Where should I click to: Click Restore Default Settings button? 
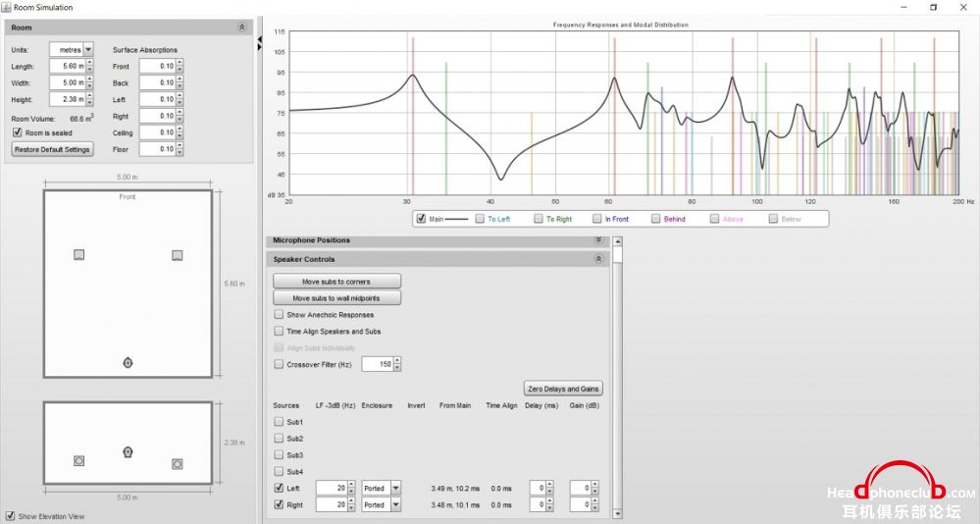point(53,149)
